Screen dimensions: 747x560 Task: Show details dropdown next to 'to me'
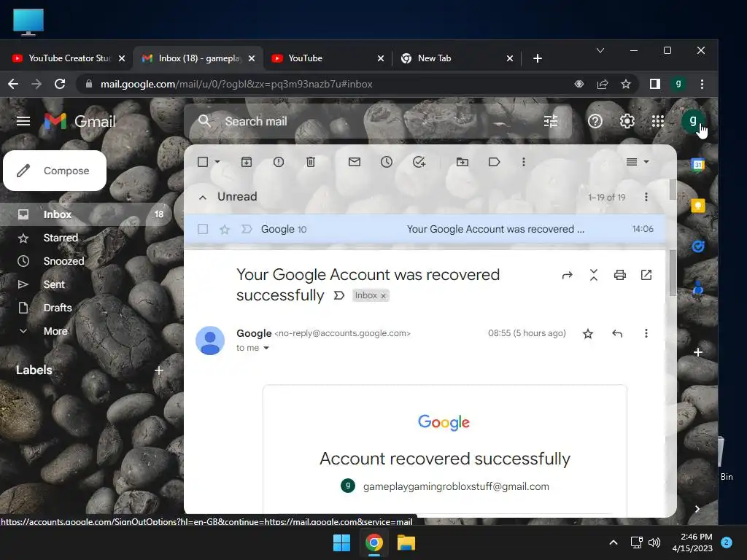coord(266,348)
